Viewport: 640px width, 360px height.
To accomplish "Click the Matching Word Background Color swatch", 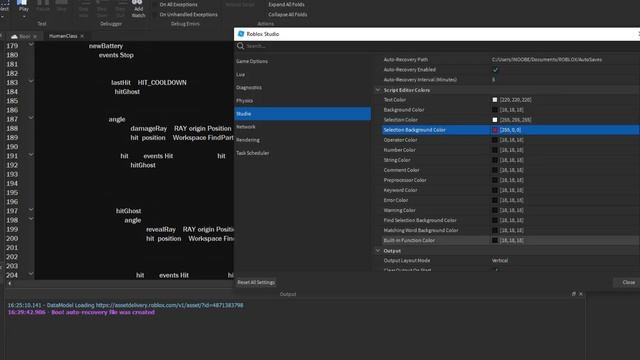I will click(x=495, y=230).
